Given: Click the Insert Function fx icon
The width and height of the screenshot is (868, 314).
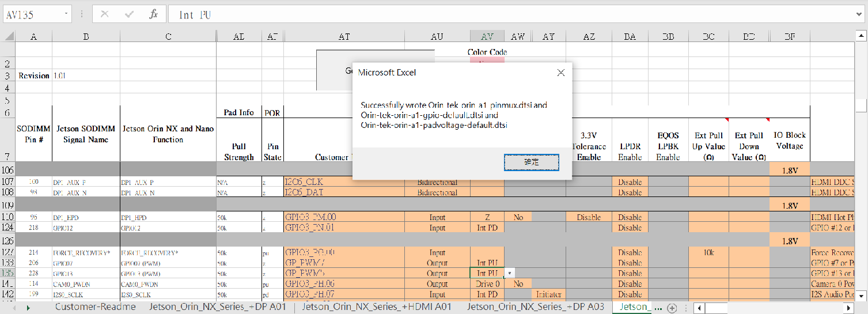Looking at the screenshot, I should [153, 14].
